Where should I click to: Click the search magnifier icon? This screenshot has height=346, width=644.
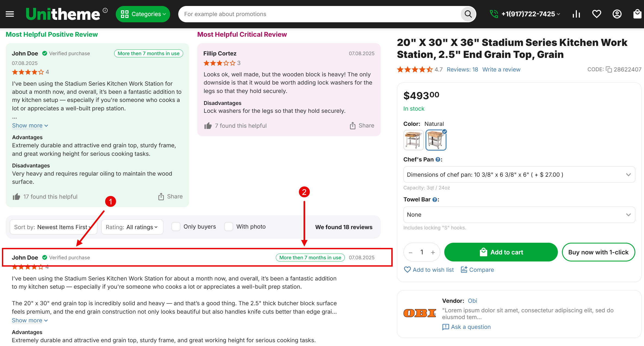click(468, 14)
